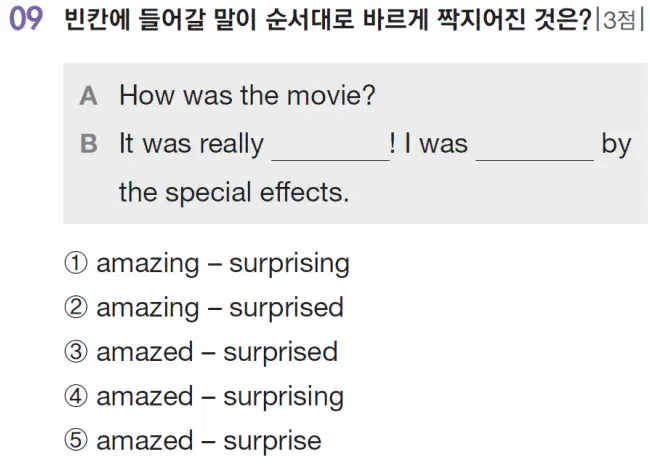Click the word 'by' after second blank

pyautogui.click(x=616, y=146)
